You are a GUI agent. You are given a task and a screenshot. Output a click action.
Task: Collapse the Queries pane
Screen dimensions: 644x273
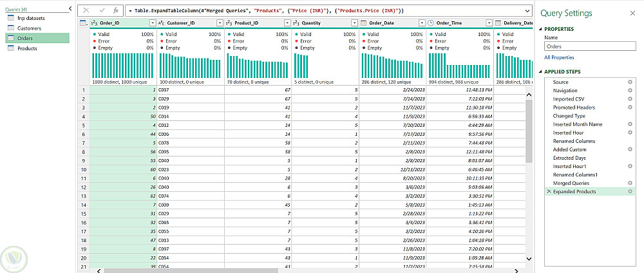70,8
